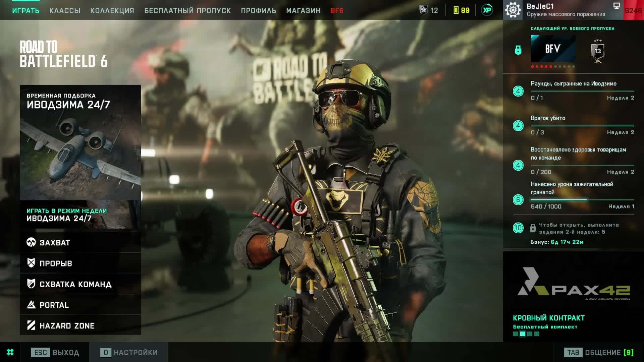Click the Hazard Zone striped icon
This screenshot has width=644, height=362.
[x=31, y=325]
